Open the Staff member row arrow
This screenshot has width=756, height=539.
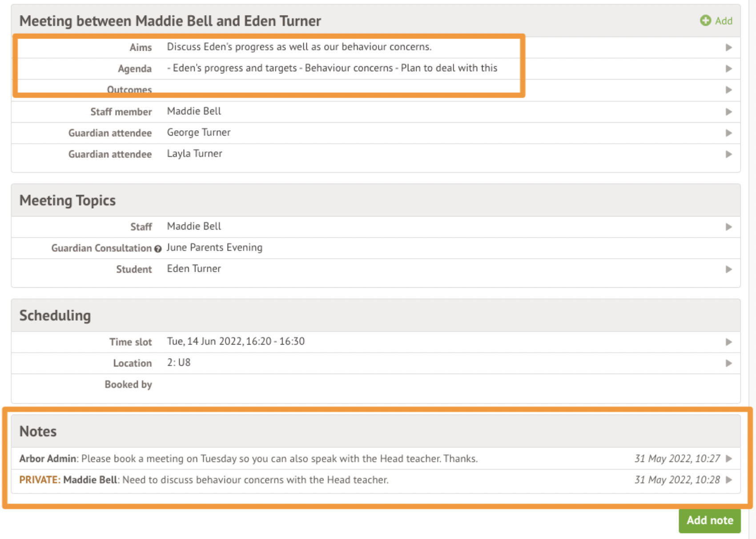coord(728,112)
